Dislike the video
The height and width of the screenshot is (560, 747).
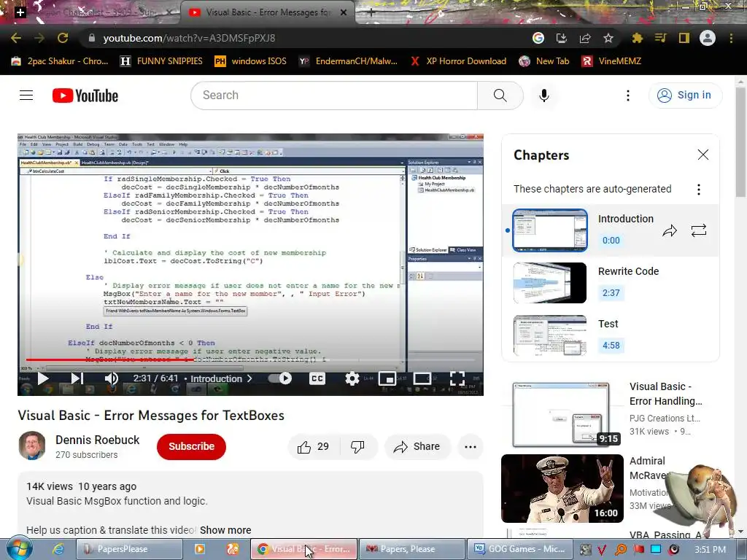(x=357, y=447)
